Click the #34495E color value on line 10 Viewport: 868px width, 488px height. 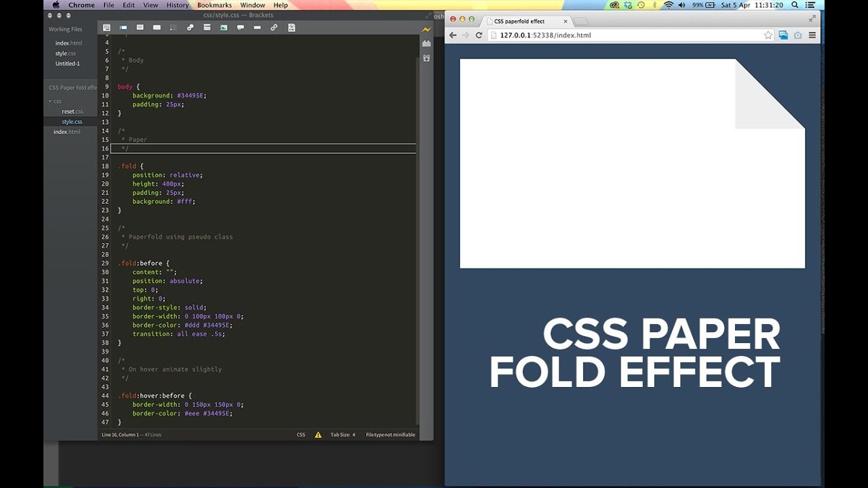[191, 96]
